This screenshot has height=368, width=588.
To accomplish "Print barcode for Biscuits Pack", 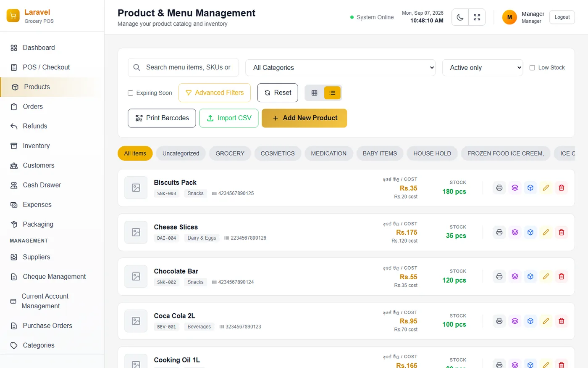I will (499, 188).
